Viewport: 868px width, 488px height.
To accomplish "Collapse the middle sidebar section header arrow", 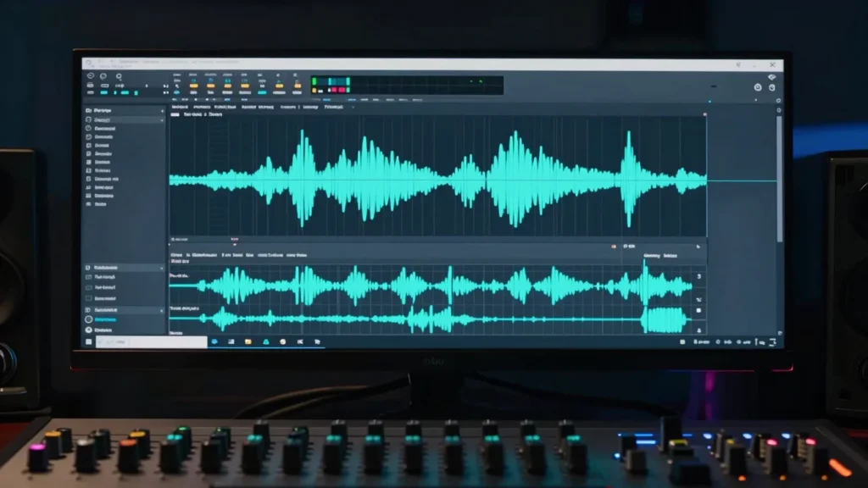I will 162,268.
